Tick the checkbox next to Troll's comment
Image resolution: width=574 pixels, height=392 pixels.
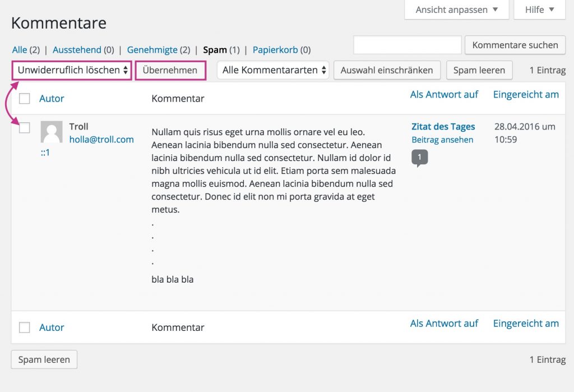click(x=24, y=128)
